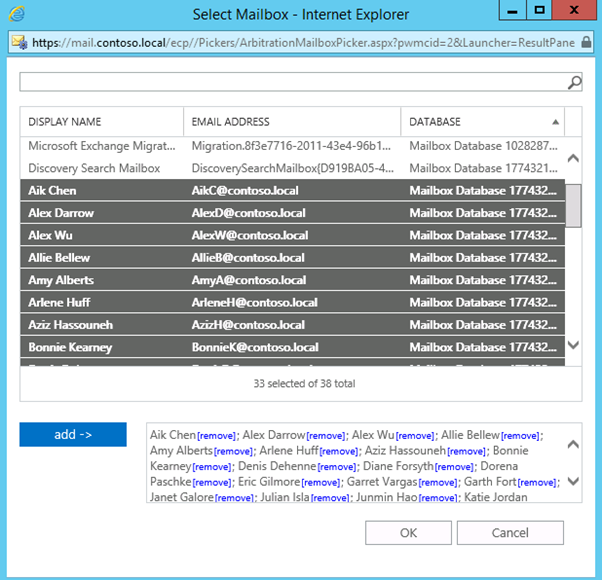This screenshot has width=602, height=580.
Task: Click the mailbox list scrollbar thumb
Action: pyautogui.click(x=573, y=206)
